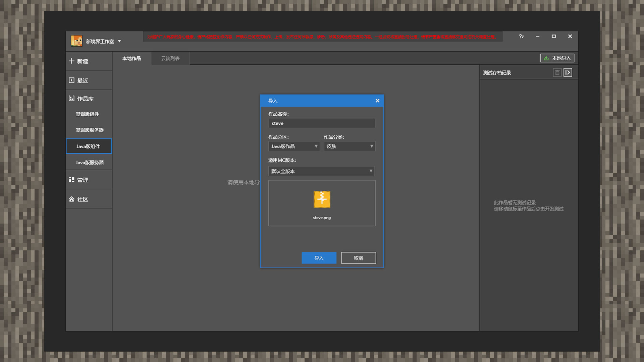Expand the 新境界工作室 account dropdown arrow
The image size is (644, 362).
point(119,41)
